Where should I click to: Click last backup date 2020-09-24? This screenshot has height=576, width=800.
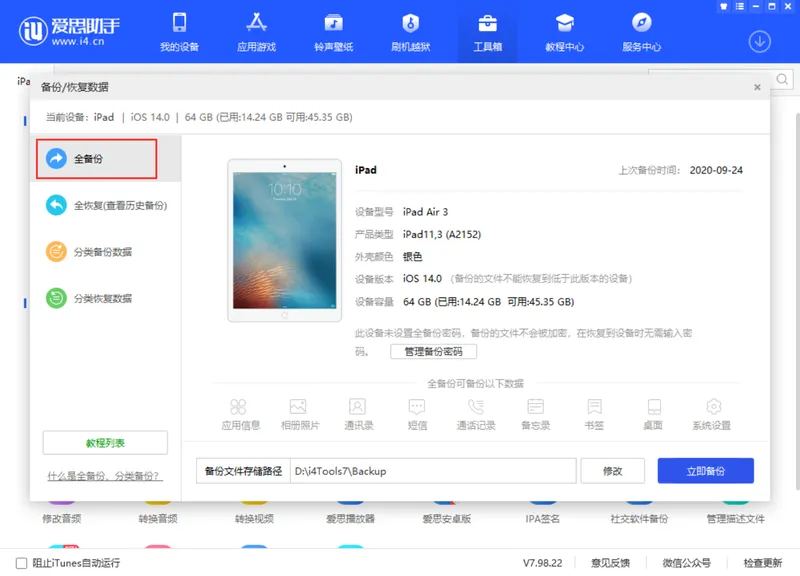[x=716, y=170]
